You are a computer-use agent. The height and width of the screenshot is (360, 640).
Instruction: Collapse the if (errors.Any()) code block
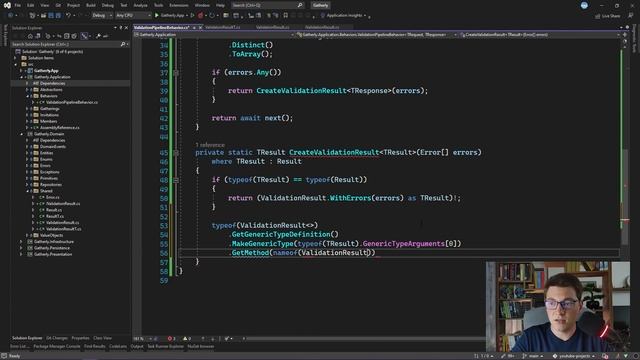pos(176,73)
